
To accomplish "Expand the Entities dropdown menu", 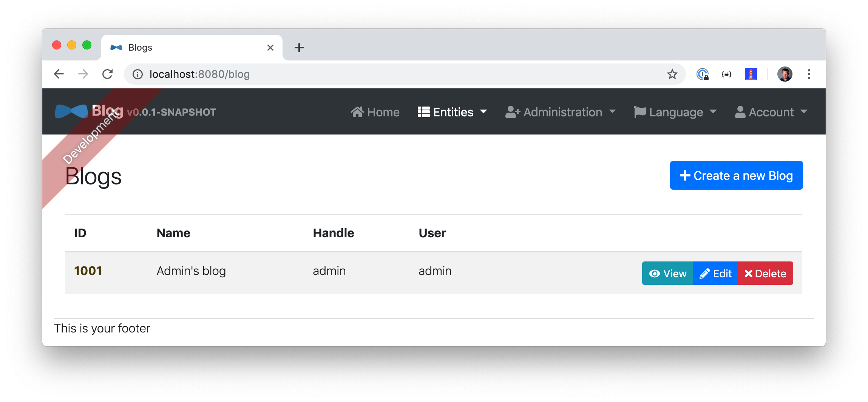I will (x=452, y=112).
